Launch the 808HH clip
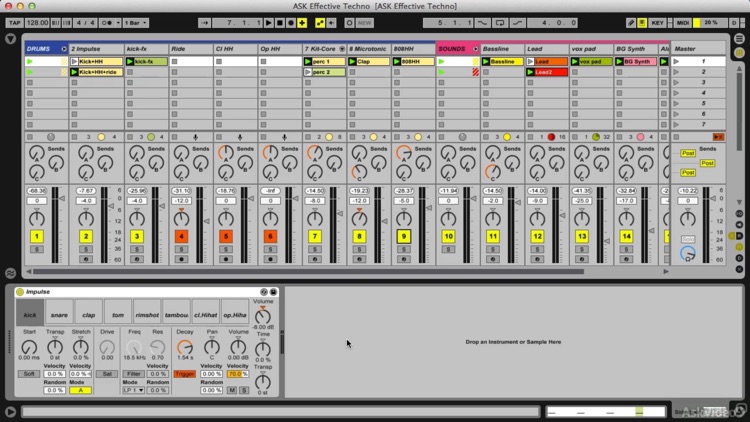Viewport: 750px width, 422px height. click(x=397, y=62)
